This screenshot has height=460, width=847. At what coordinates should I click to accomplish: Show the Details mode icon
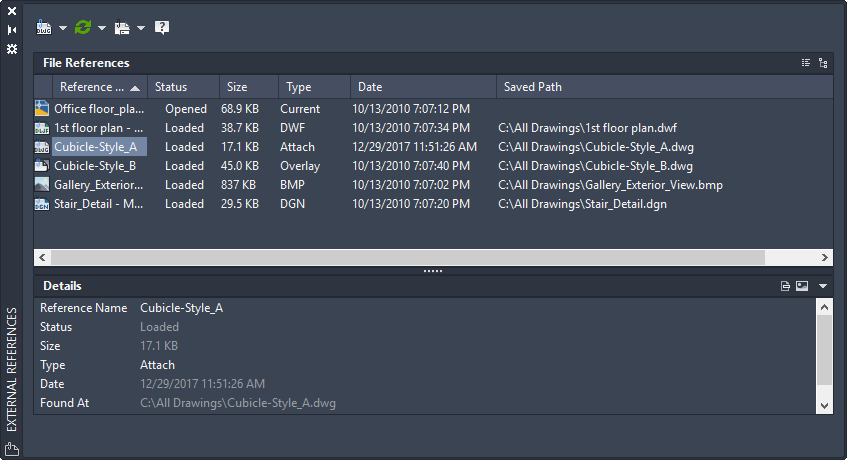(x=786, y=286)
